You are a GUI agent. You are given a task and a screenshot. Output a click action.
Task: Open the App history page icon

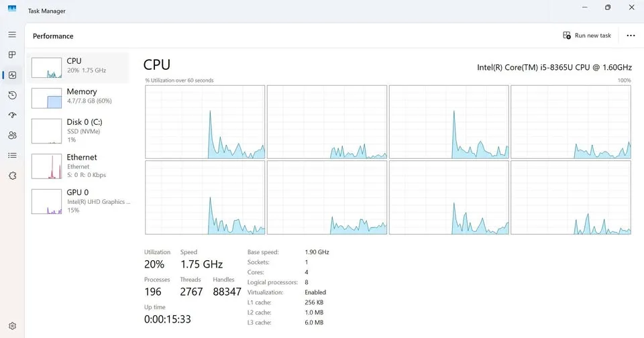(x=12, y=95)
